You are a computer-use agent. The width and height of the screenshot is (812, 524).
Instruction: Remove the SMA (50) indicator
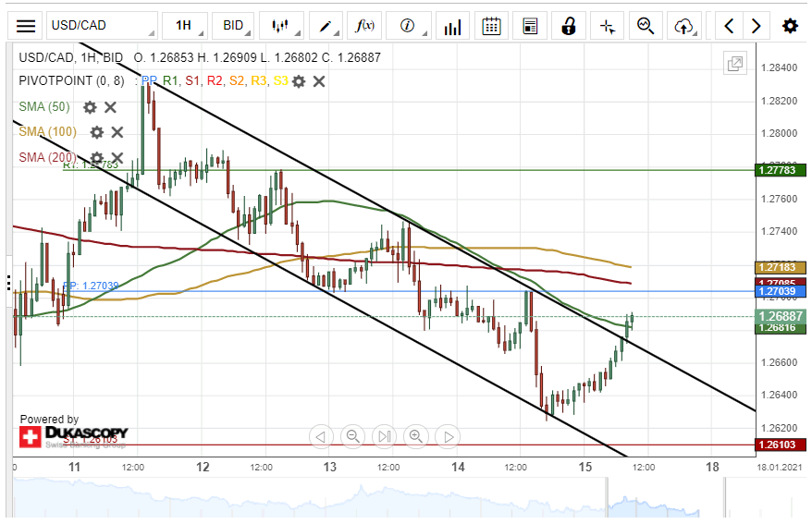coord(110,107)
